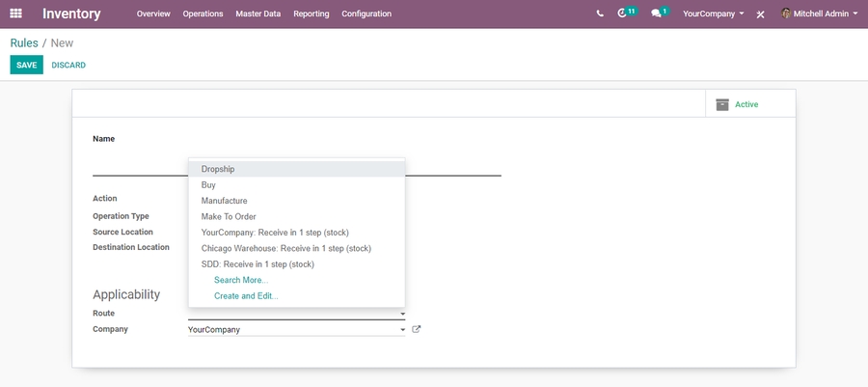Click the Save button
Image resolution: width=868 pixels, height=387 pixels.
pos(26,65)
